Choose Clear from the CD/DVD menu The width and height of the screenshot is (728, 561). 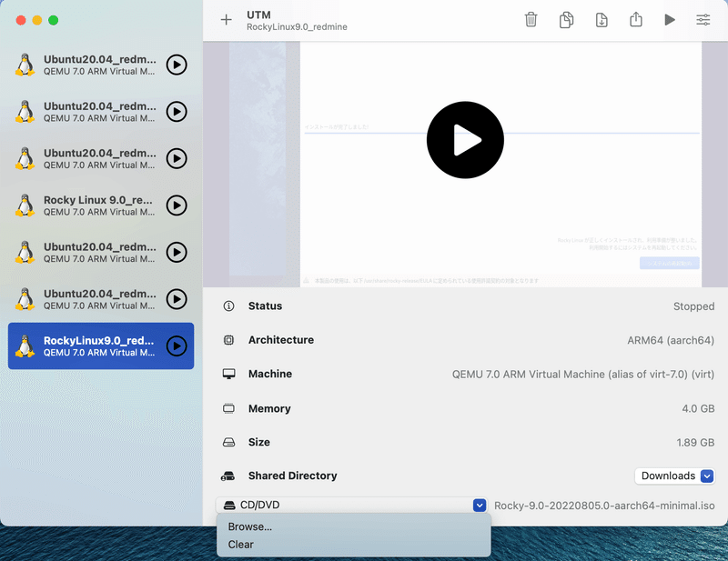point(241,545)
